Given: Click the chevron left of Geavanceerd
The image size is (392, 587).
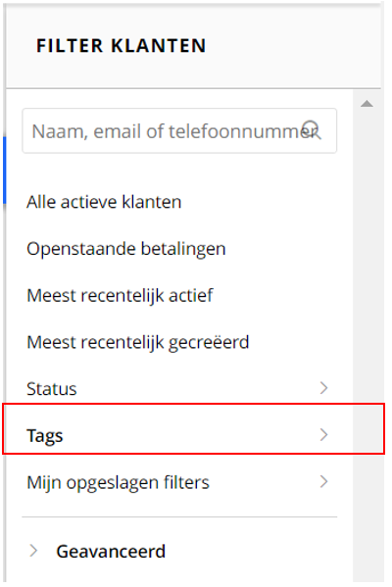Looking at the screenshot, I should point(33,551).
